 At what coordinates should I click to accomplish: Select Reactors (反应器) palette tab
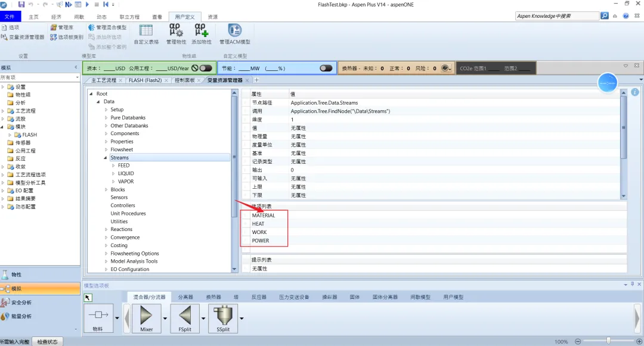[259, 297]
